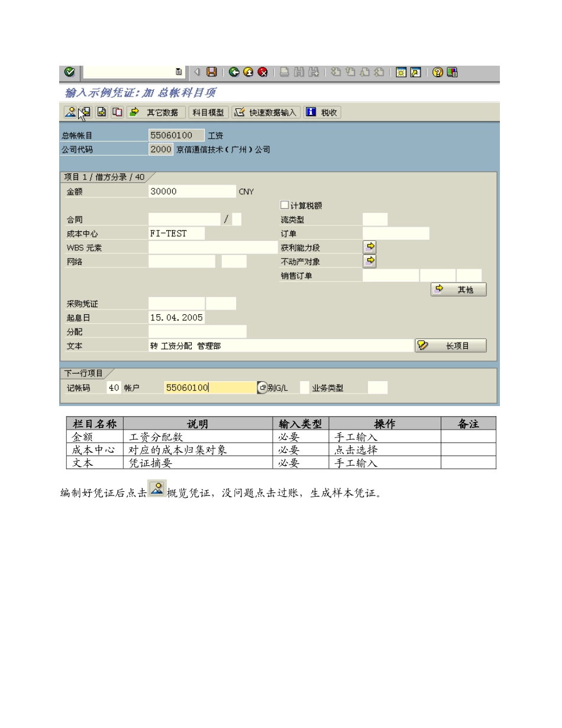Viewport: 562px width, 728px height.
Task: Click the 公司代码 field showing 2000
Action: pos(161,150)
